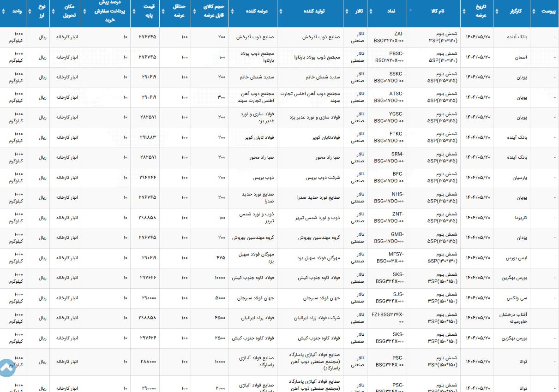The width and height of the screenshot is (559, 392).
Task: Click offer volume ۴۵۰۰
Action: [x=220, y=318]
